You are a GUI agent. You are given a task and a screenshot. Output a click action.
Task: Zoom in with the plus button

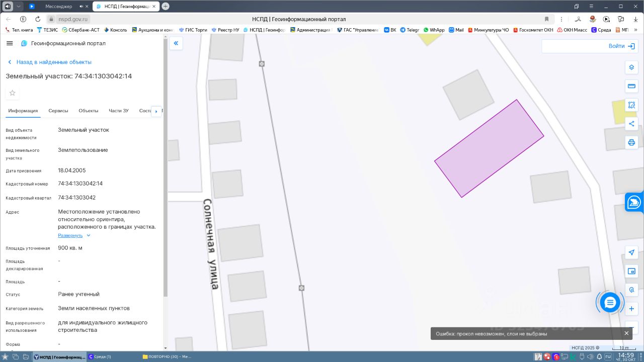(631, 309)
